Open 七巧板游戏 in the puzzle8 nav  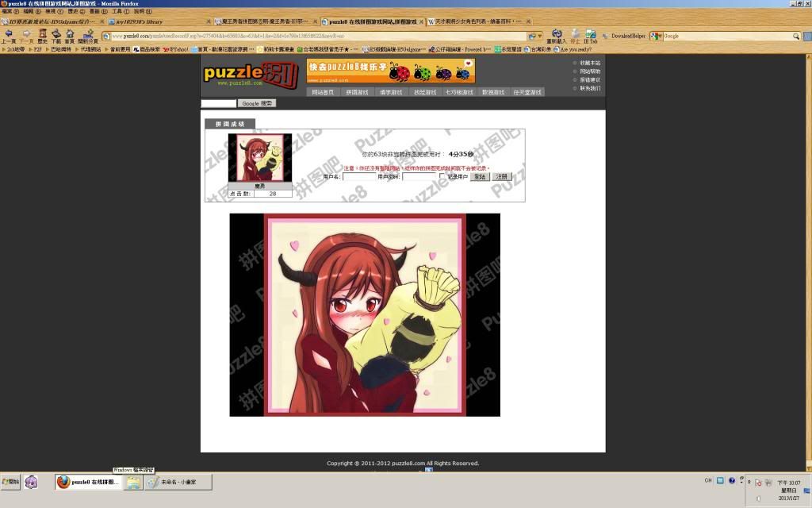tap(459, 92)
